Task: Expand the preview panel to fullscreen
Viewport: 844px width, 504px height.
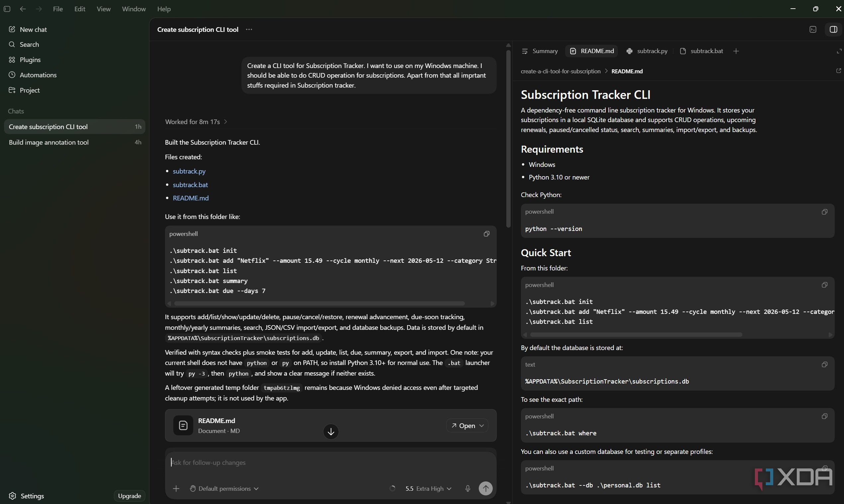Action: 839,51
